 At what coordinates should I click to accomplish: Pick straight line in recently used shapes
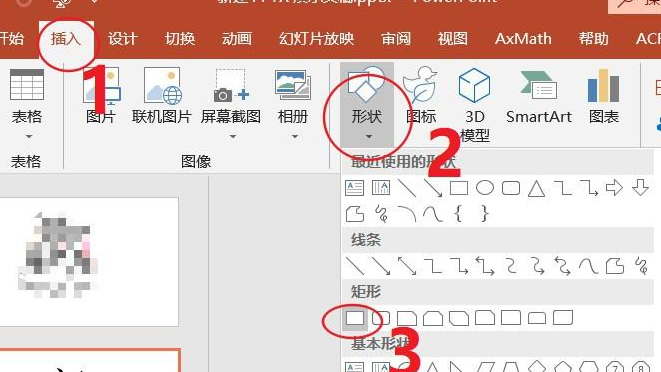coord(407,188)
